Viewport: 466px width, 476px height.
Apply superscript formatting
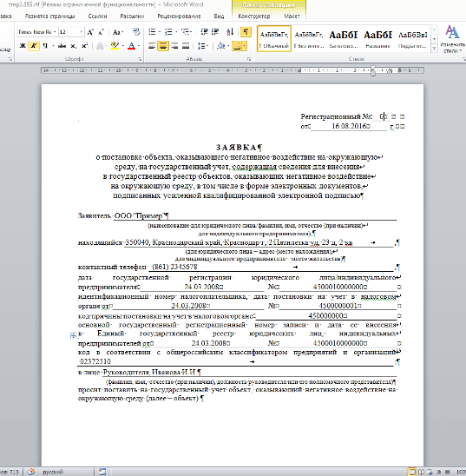[84, 46]
